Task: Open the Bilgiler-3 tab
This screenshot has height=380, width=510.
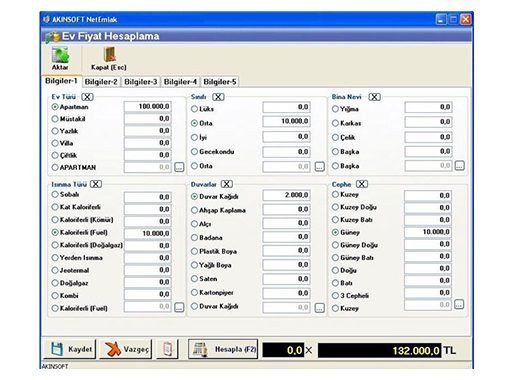Action: point(140,82)
